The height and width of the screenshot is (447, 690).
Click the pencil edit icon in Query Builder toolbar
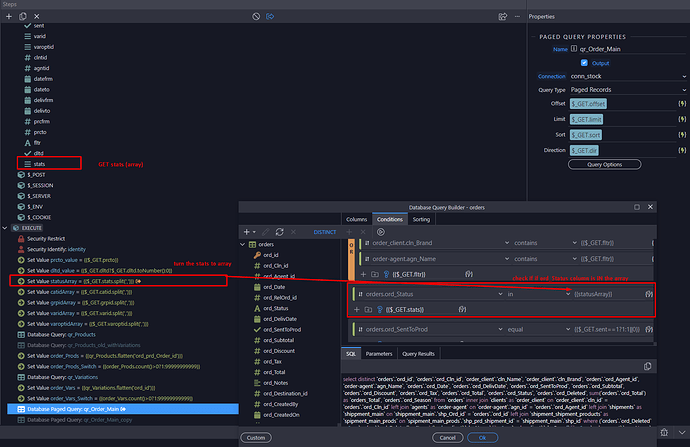click(x=265, y=232)
